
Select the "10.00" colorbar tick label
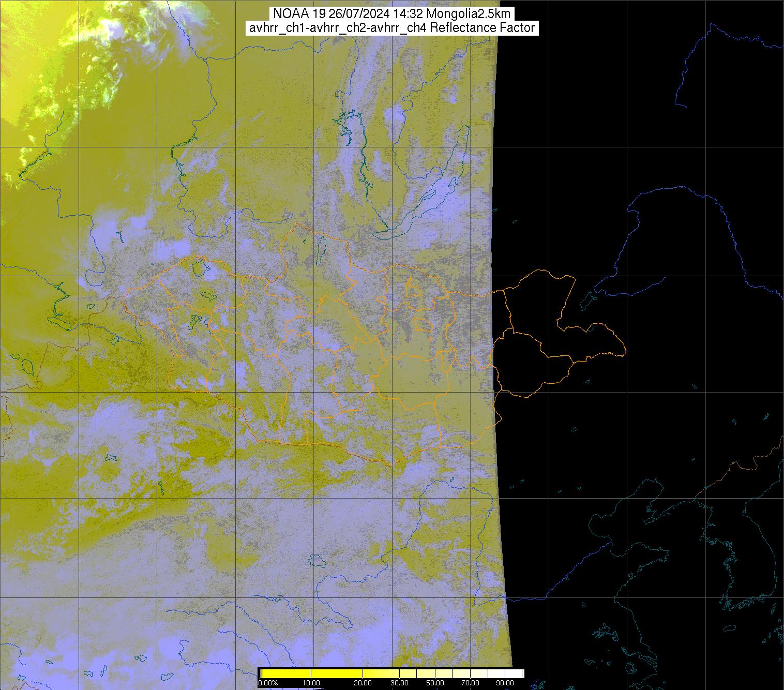click(x=311, y=683)
